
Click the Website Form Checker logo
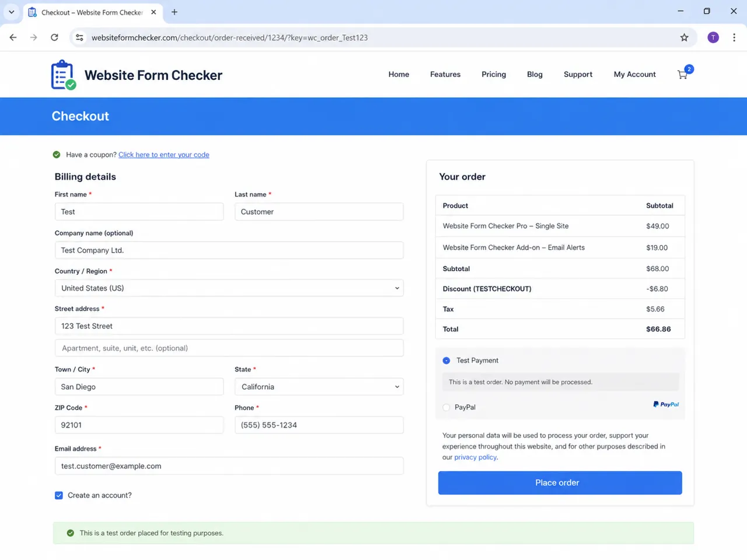[64, 75]
